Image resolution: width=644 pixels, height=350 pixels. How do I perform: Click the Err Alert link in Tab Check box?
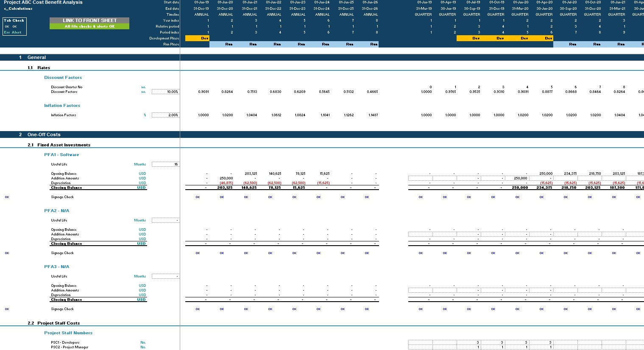point(13,32)
